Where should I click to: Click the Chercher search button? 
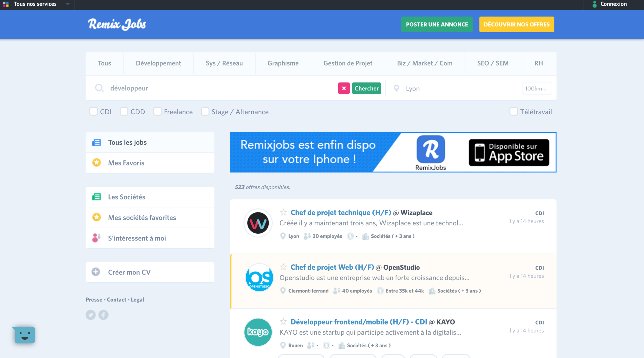(366, 88)
